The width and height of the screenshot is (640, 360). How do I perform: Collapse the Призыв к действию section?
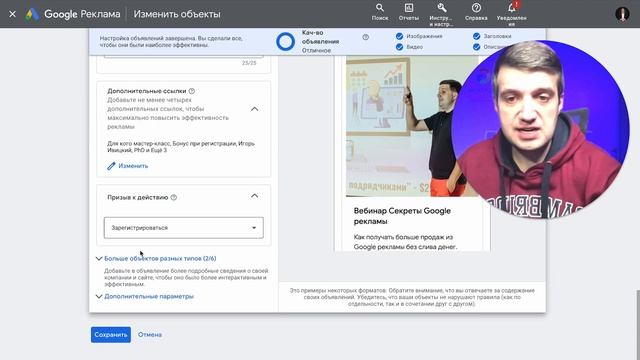[x=254, y=196]
